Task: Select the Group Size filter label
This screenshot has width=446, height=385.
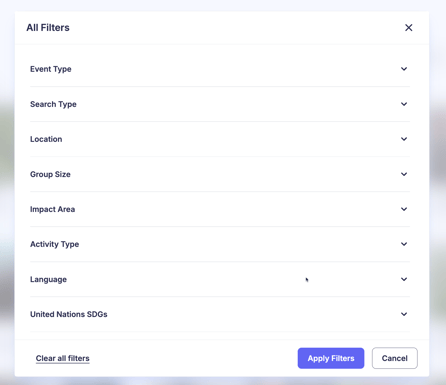Action: point(50,174)
